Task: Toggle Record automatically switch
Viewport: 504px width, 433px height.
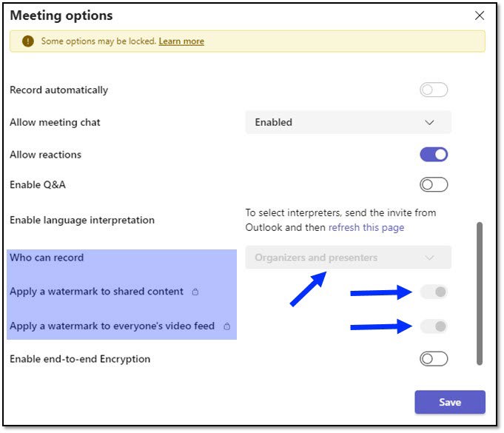Action: 434,90
